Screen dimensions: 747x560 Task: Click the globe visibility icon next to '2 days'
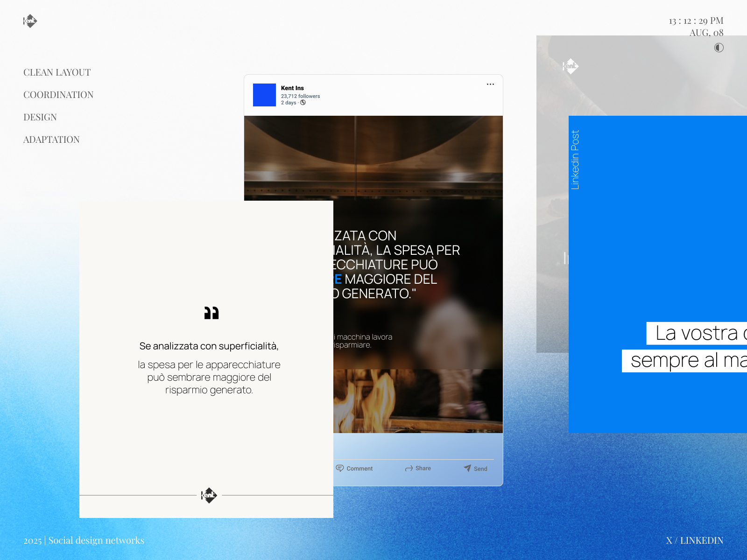tap(303, 103)
